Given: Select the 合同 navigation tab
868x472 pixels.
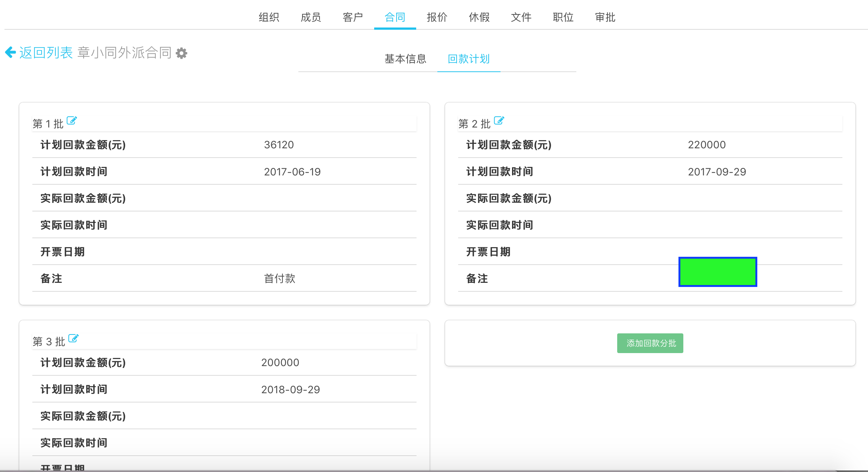Looking at the screenshot, I should tap(395, 17).
